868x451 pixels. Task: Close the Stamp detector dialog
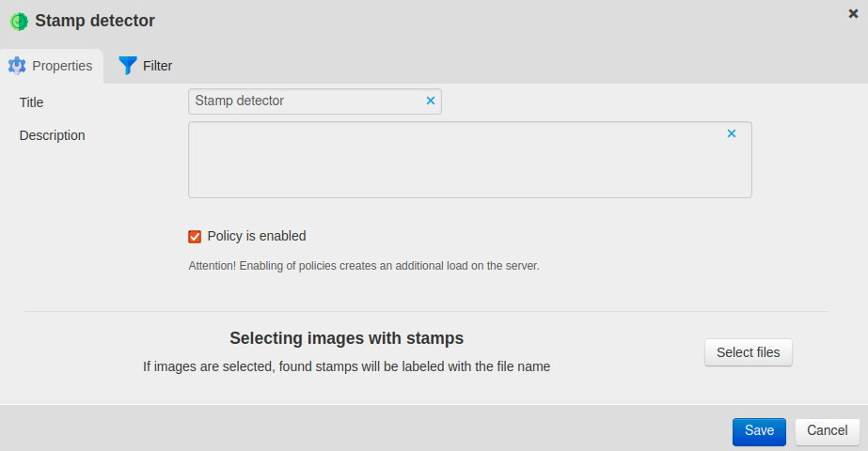[853, 13]
